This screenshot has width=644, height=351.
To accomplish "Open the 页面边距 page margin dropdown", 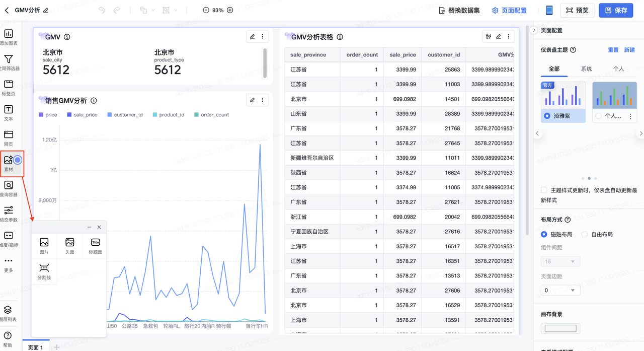I will click(560, 290).
